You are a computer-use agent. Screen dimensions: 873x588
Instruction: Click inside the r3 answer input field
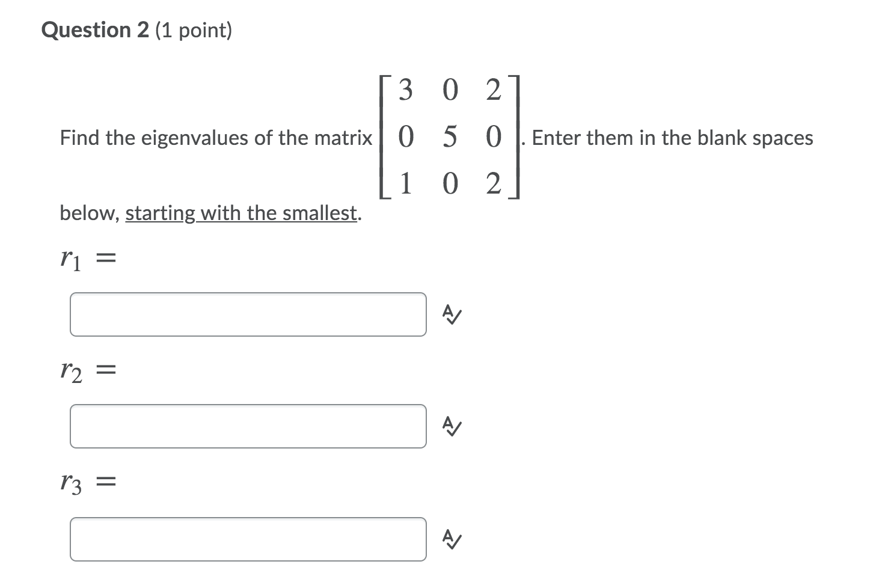248,539
